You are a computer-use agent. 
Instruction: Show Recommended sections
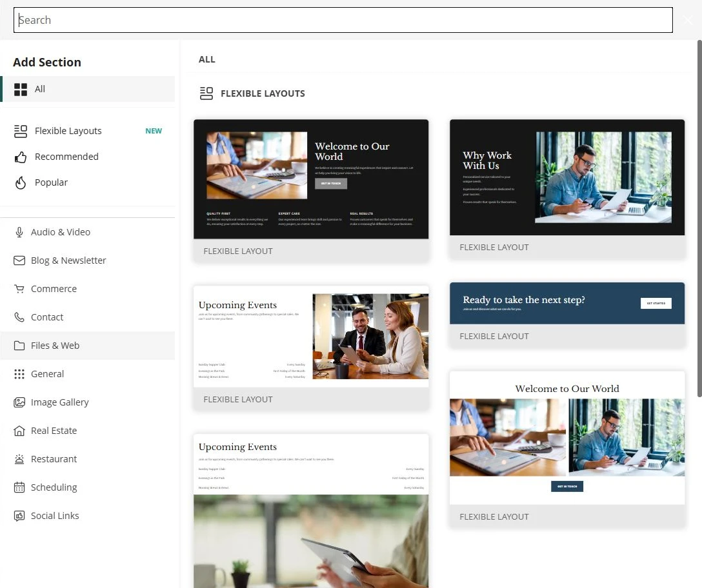tap(88, 157)
